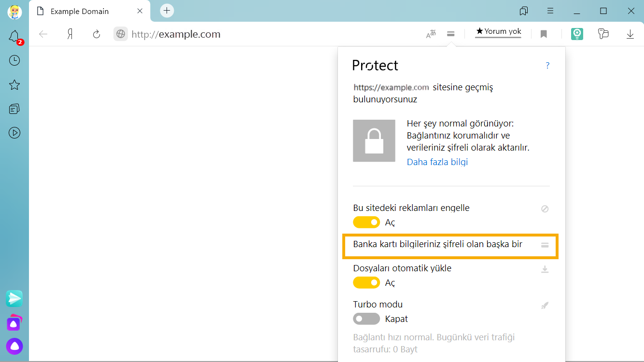Open the profile avatar icon

point(14,12)
